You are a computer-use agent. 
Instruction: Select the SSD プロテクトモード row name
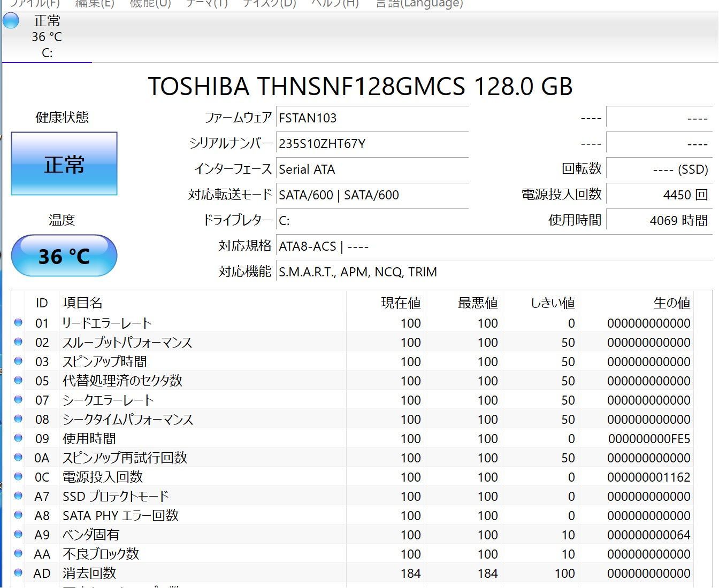(x=116, y=496)
